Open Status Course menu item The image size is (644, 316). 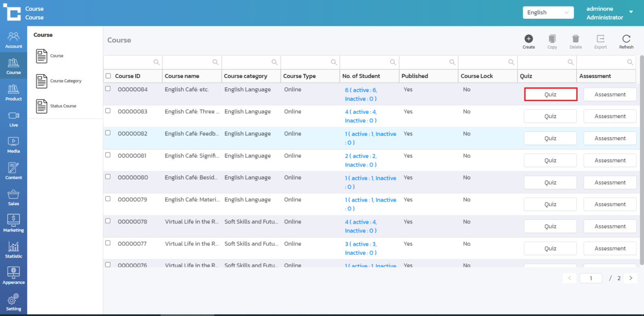tap(63, 106)
